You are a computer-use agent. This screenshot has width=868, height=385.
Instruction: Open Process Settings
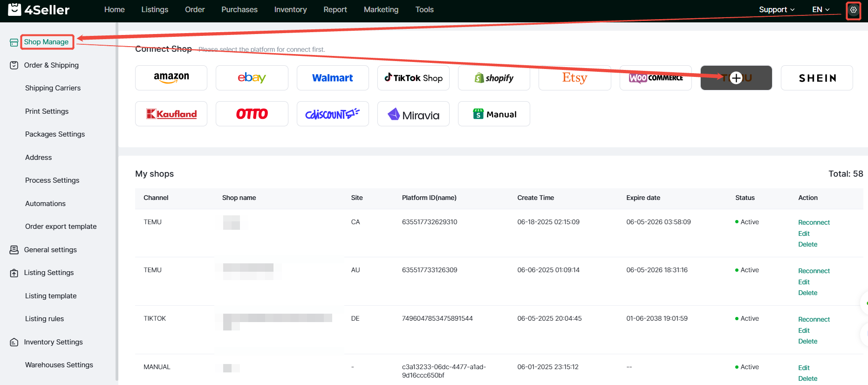(52, 180)
